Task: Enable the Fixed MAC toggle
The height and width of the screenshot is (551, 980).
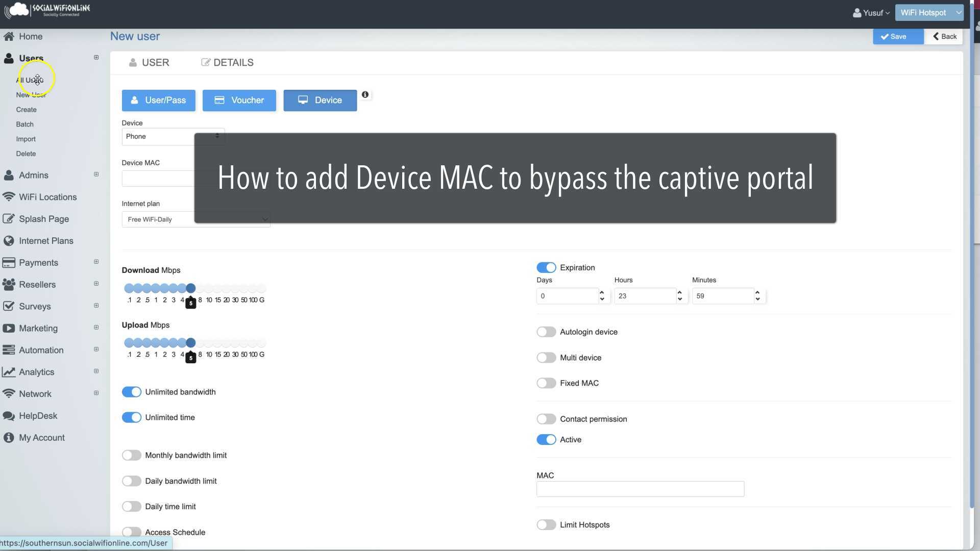Action: [546, 383]
